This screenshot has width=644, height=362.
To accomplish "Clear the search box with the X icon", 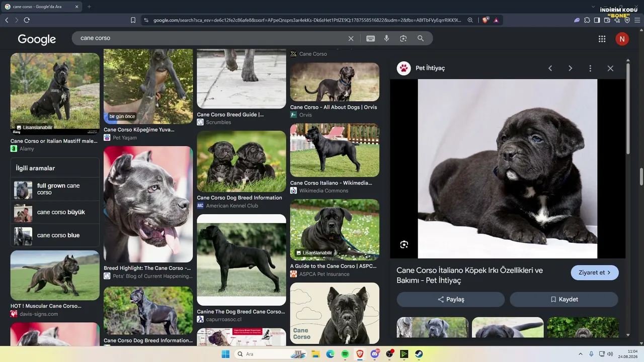I will pyautogui.click(x=351, y=38).
